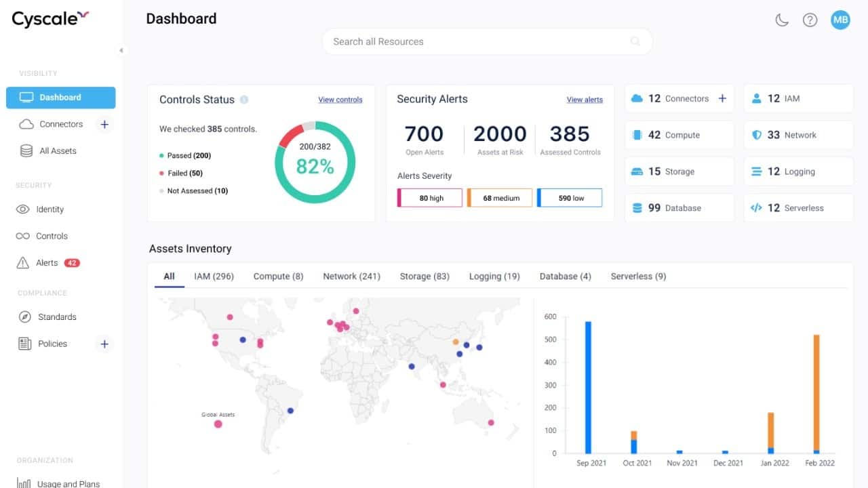Screen dimensions: 868x488
Task: Click the stack icon on Database card
Action: tap(637, 208)
